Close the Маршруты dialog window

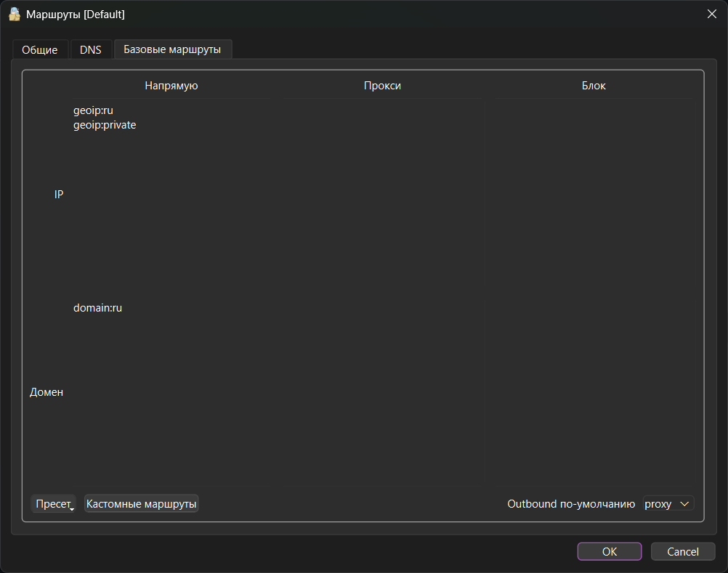point(711,14)
